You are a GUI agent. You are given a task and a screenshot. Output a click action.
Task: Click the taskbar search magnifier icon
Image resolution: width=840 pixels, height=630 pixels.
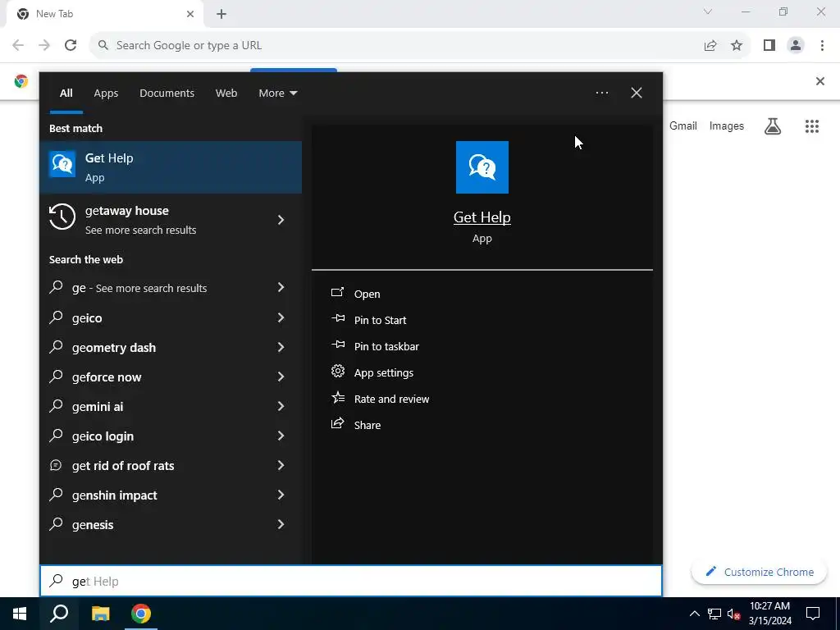59,614
